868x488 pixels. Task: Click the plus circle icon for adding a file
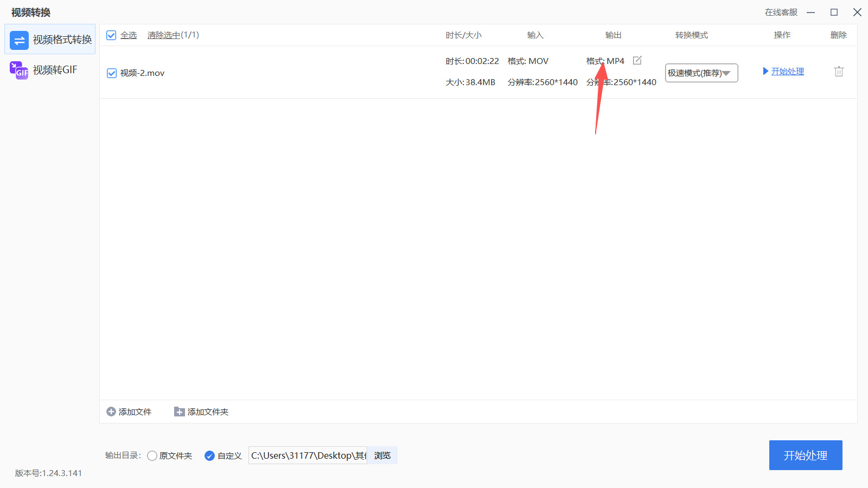(111, 412)
